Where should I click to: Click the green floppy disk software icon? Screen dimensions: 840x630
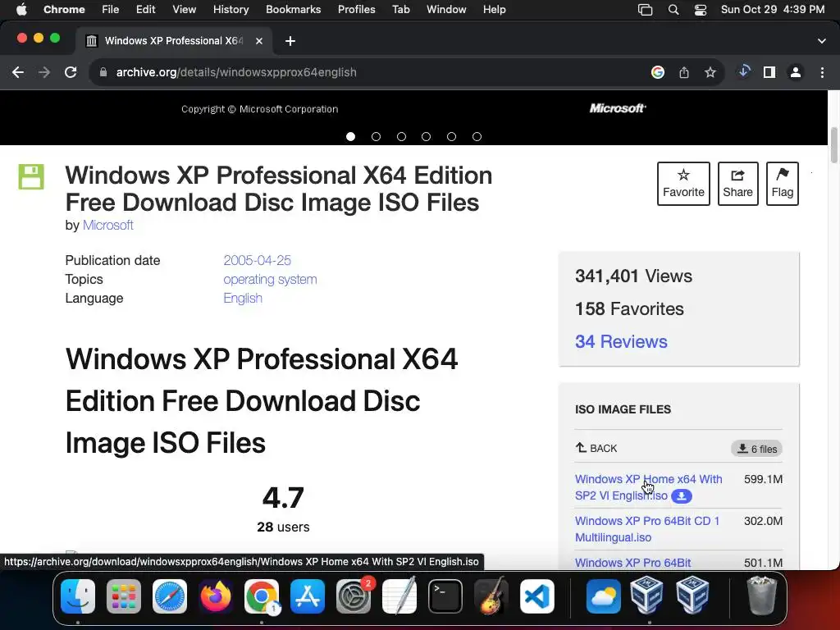[x=31, y=177]
